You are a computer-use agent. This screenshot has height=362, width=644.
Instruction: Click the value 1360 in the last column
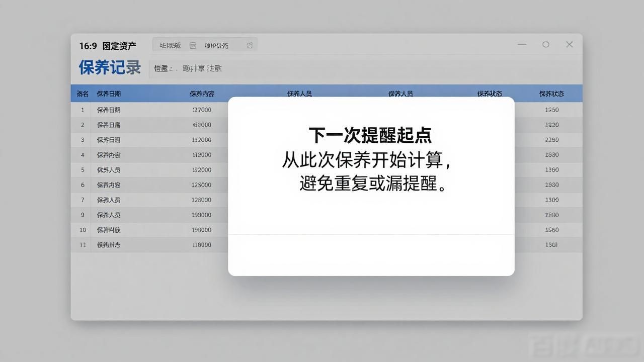point(552,170)
